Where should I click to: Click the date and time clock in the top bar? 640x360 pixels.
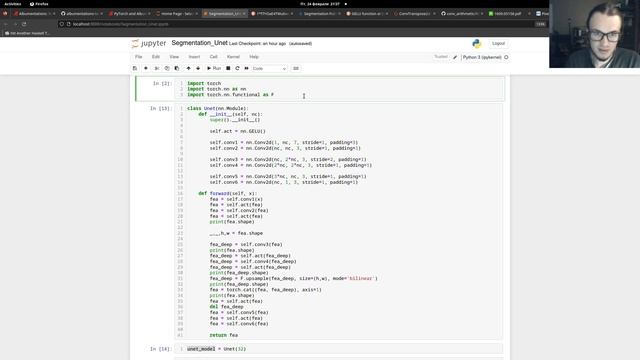320,4
